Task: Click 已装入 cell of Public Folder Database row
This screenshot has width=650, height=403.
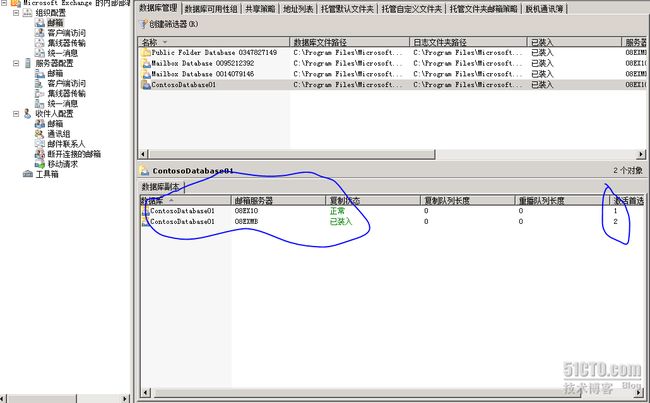Action: (542, 53)
